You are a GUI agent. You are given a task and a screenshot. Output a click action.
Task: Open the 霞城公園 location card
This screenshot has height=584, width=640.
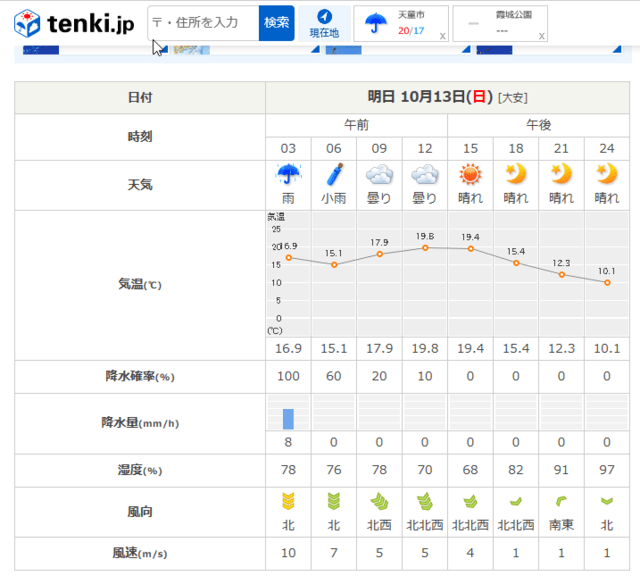[500, 23]
